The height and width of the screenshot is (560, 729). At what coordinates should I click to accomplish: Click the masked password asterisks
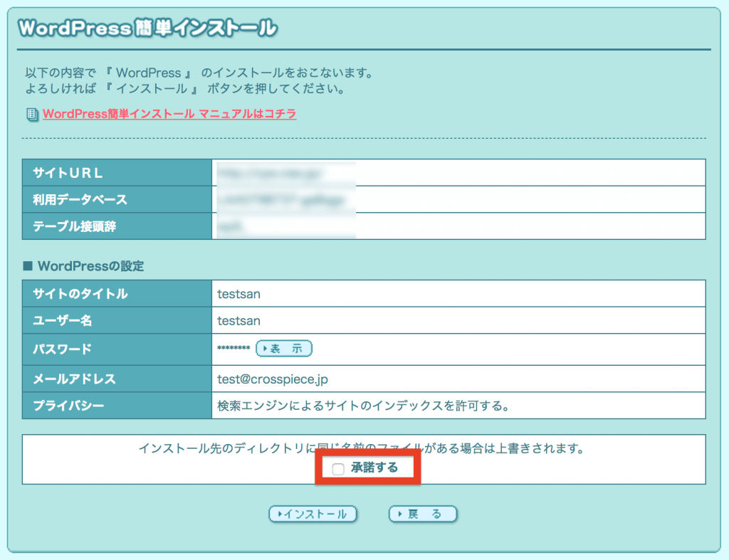click(x=234, y=348)
